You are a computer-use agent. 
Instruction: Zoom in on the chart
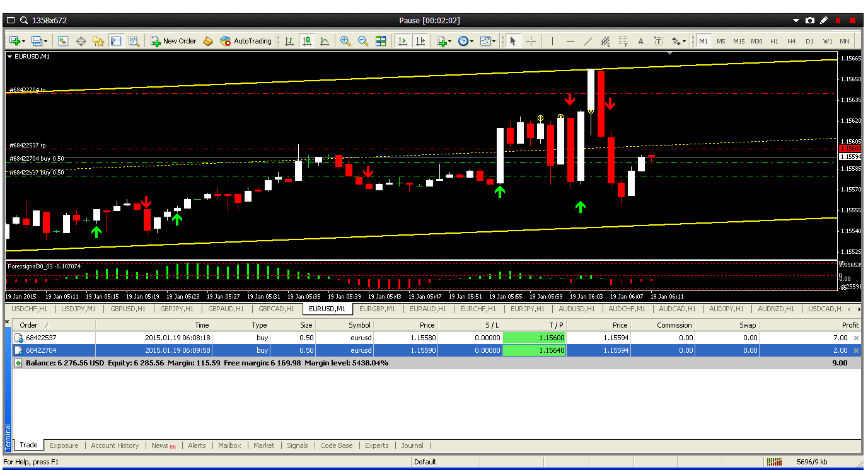tap(345, 41)
